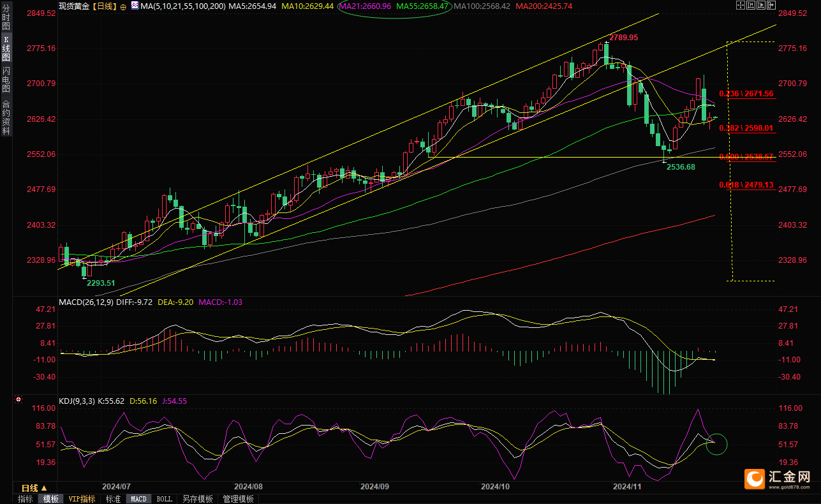Image resolution: width=821 pixels, height=504 pixels.
Task: Click the 2024/08 date axis label
Action: click(x=249, y=486)
